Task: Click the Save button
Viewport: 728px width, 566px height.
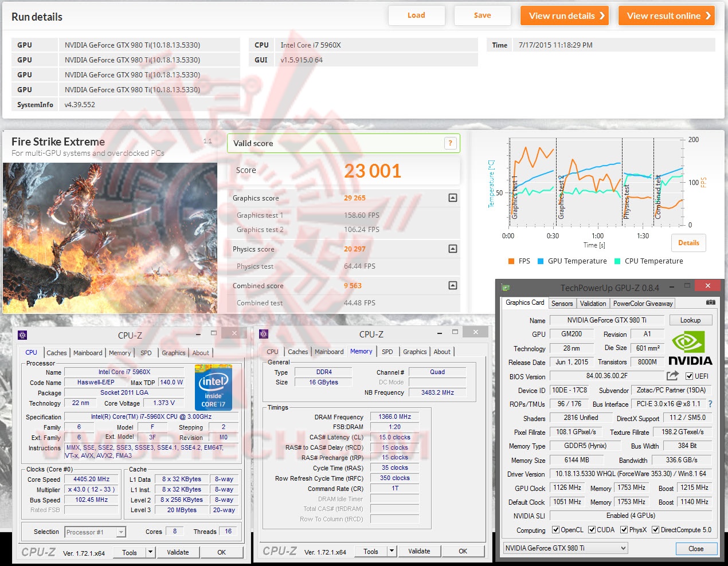Action: 482,15
